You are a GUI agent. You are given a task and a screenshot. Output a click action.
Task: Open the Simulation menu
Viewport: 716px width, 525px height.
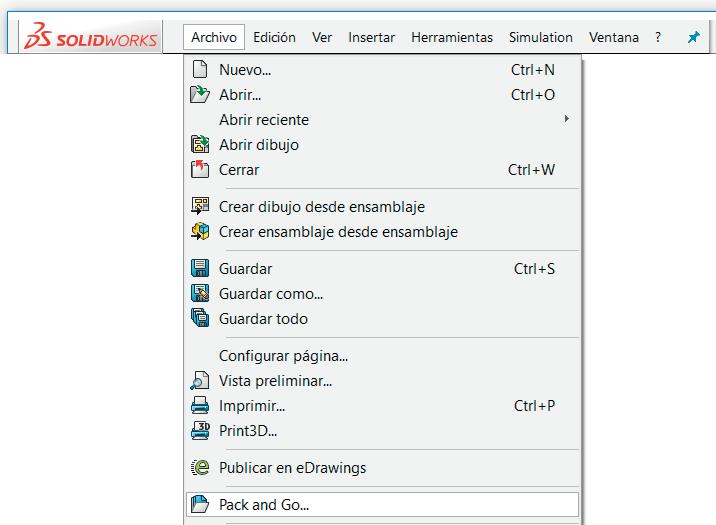pyautogui.click(x=541, y=37)
